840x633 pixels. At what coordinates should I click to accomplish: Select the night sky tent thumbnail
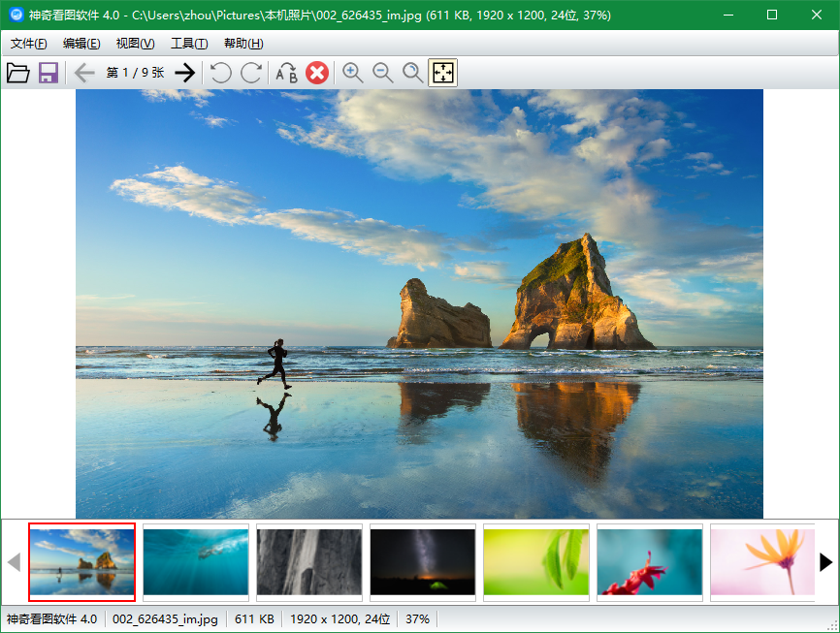point(423,562)
